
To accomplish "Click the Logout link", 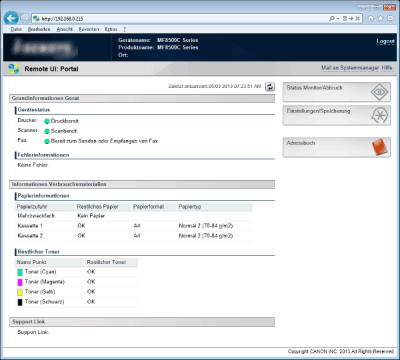I will [385, 41].
